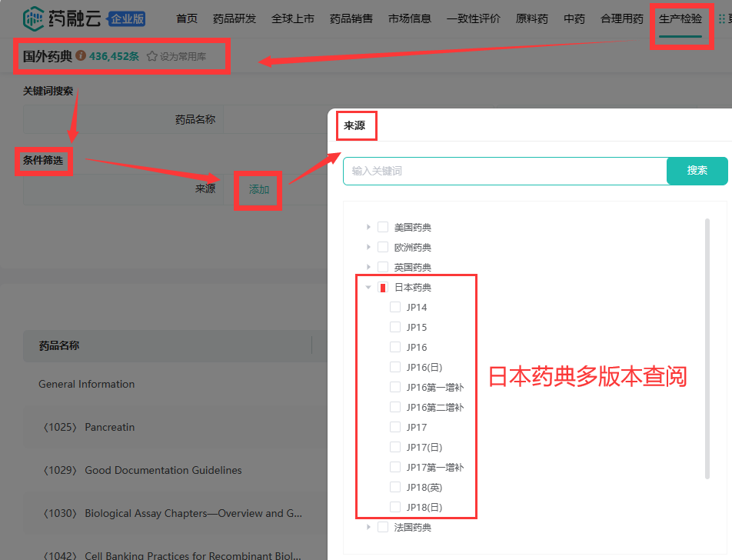
Task: Toggle the 日本药典 parent checkbox
Action: click(383, 287)
